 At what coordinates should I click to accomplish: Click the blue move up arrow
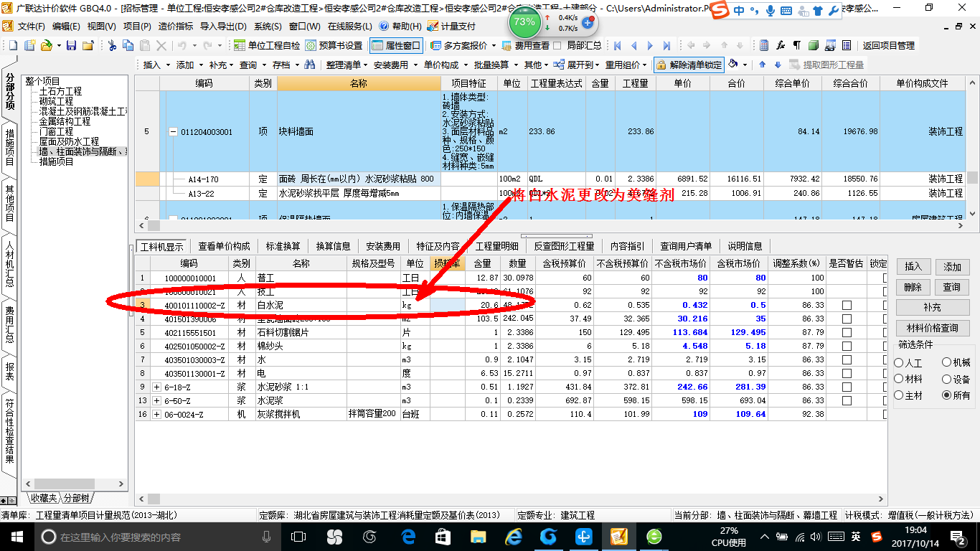click(x=762, y=65)
